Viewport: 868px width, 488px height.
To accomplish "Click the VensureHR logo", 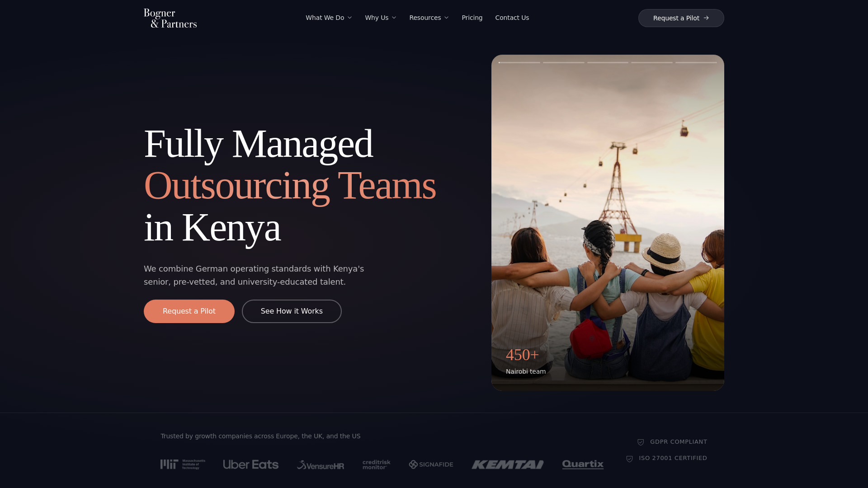I will click(x=321, y=465).
